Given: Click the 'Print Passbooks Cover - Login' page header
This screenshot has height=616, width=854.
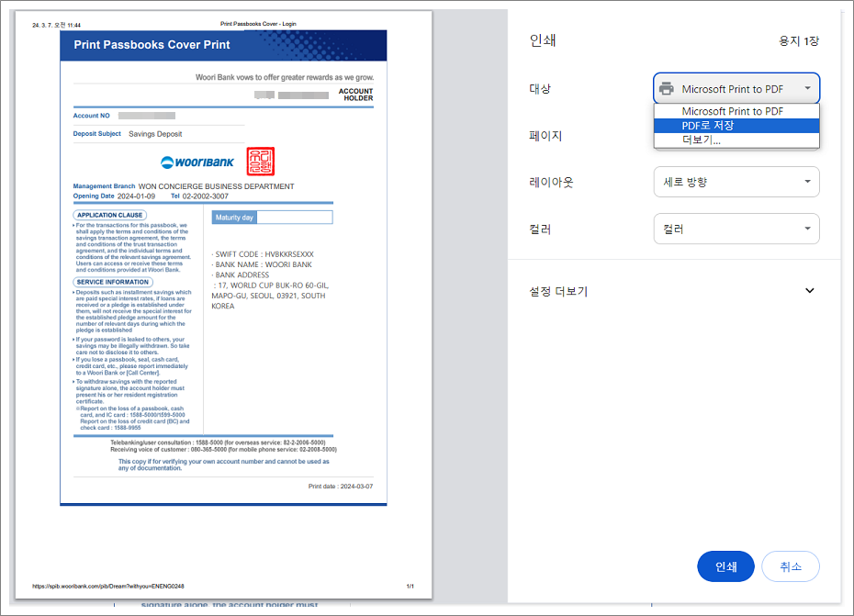Looking at the screenshot, I should [258, 24].
